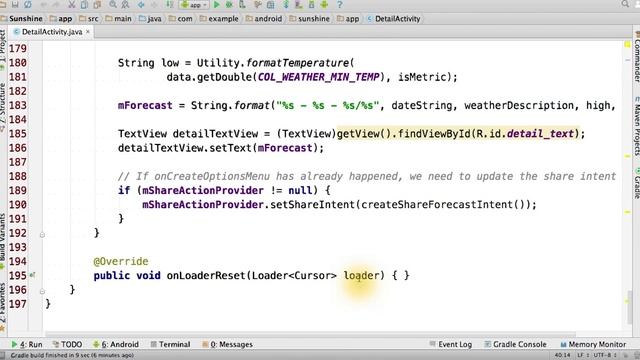Click the Find magnifier icon
640x360 pixels.
113,4
